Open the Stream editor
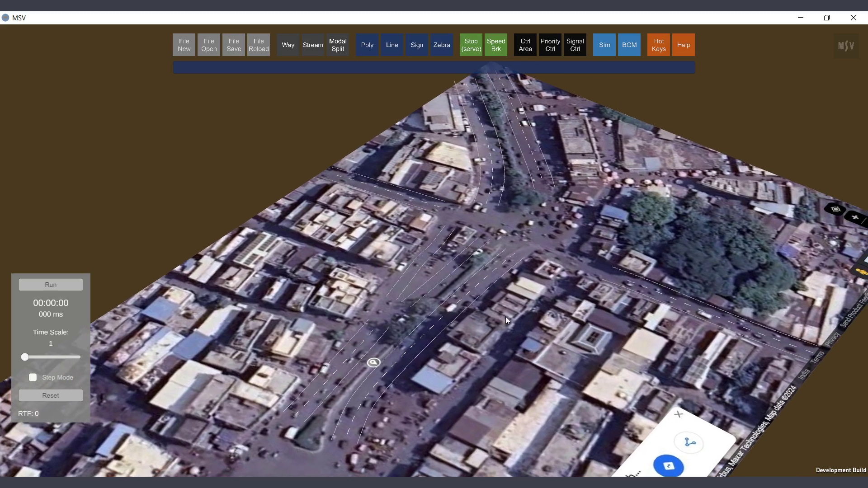Viewport: 868px width, 488px height. click(x=313, y=45)
